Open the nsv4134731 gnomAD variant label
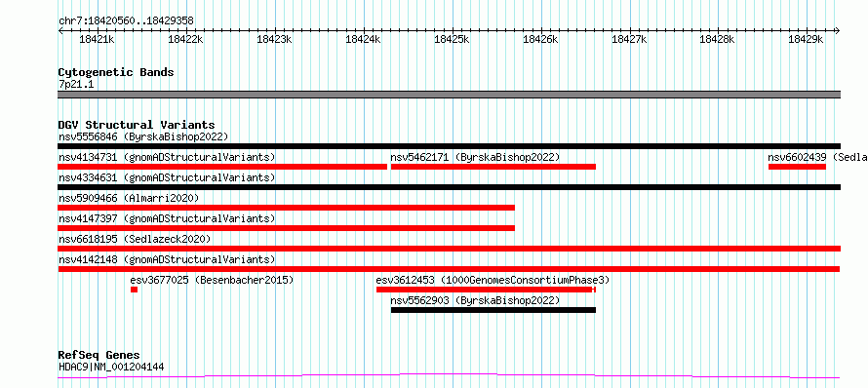 [x=167, y=157]
